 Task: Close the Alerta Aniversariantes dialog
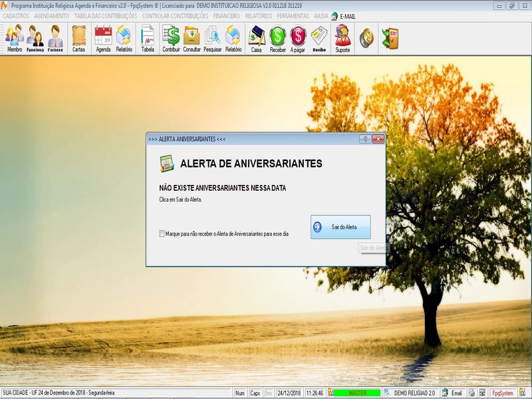coord(378,139)
